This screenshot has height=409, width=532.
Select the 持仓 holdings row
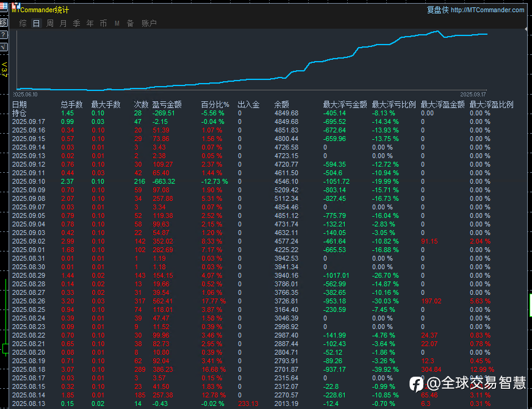pos(20,113)
